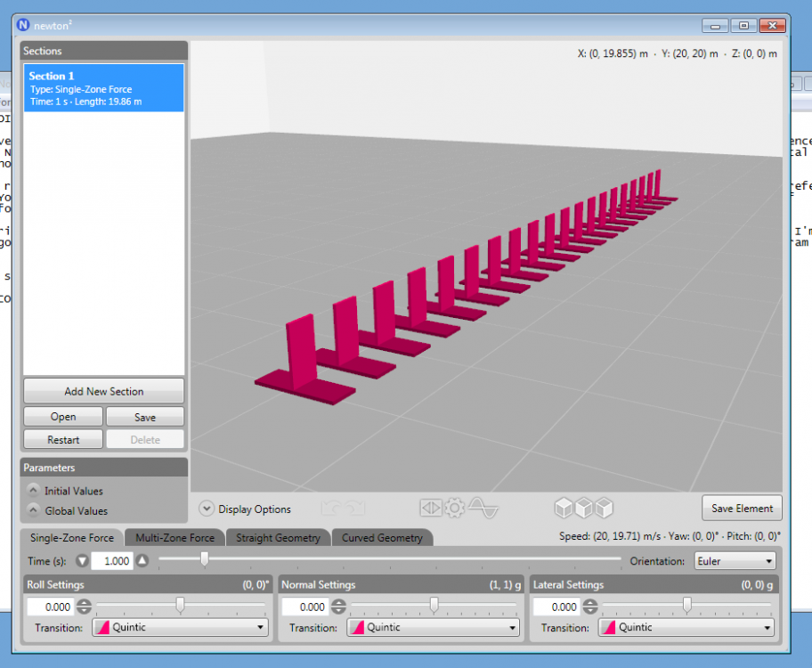Click the Add New Section button
Viewport: 812px width, 668px height.
click(x=103, y=391)
